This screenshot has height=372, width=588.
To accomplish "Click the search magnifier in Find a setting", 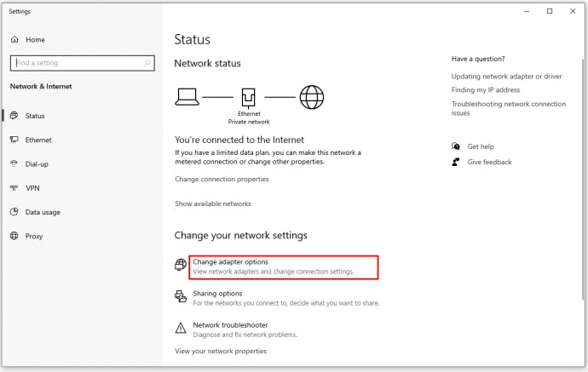I will [x=147, y=63].
